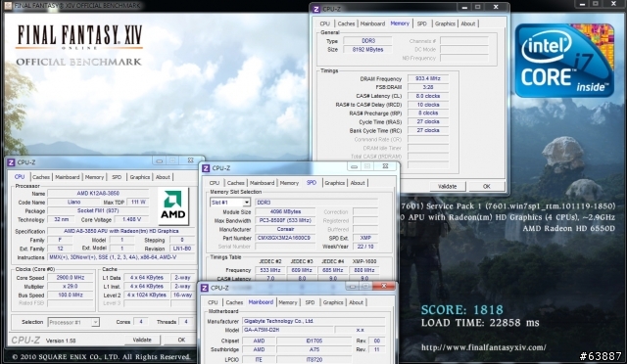Open the Slot #1 memory slot dropdown
The image size is (627, 364).
[x=246, y=203]
